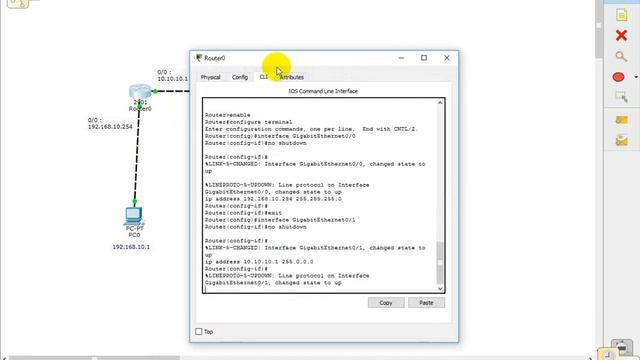Select the Inspect magnifier tool
This screenshot has width=640, height=360.
621,56
